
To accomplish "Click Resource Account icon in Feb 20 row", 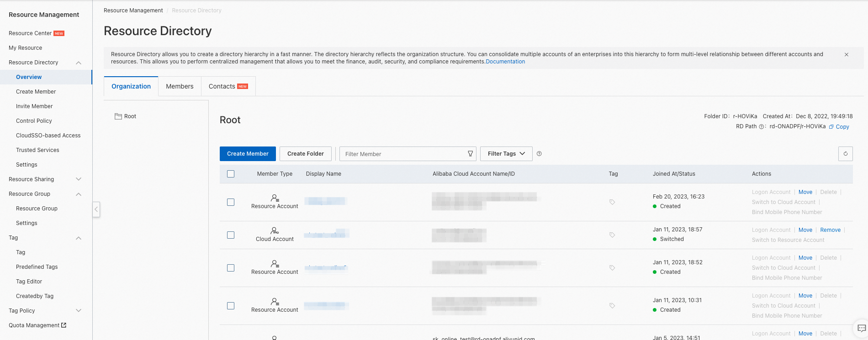I will (275, 198).
